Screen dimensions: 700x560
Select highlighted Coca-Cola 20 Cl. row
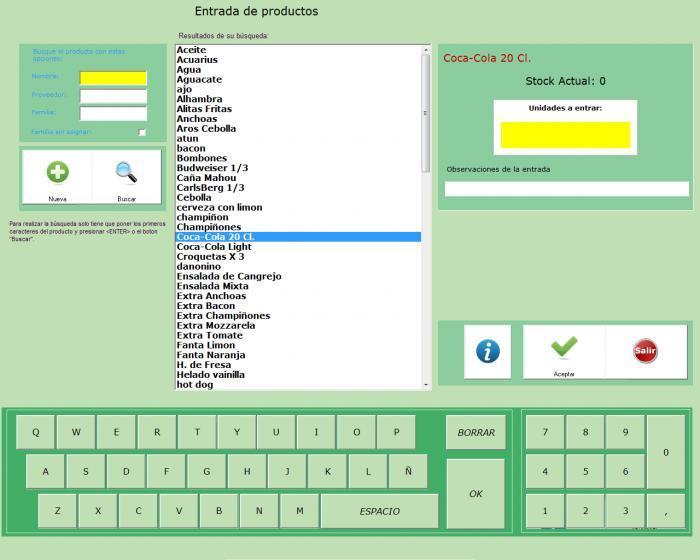pos(298,237)
